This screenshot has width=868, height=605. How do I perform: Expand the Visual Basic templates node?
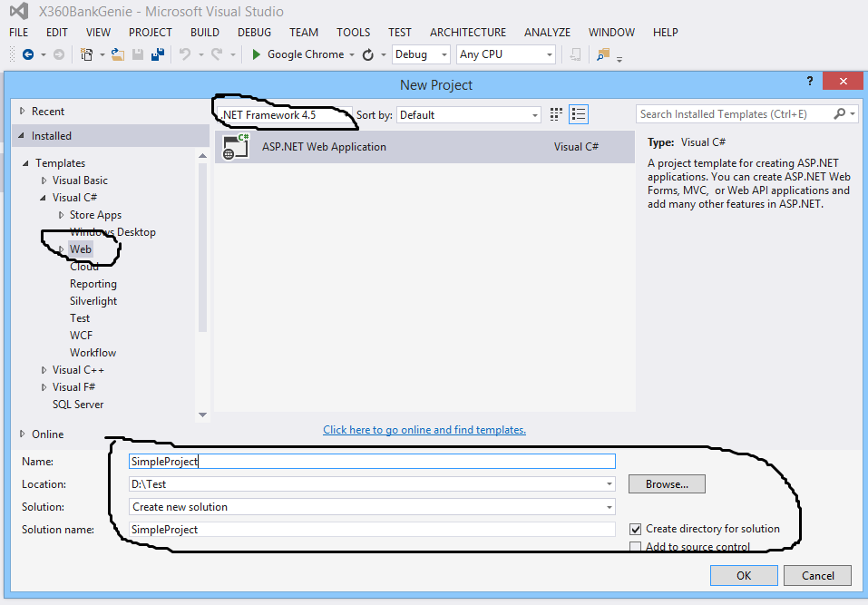point(43,180)
